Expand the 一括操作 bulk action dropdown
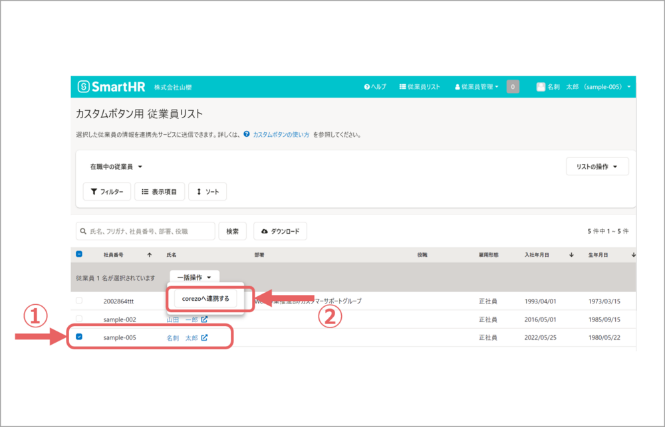665x427 pixels. coord(194,276)
